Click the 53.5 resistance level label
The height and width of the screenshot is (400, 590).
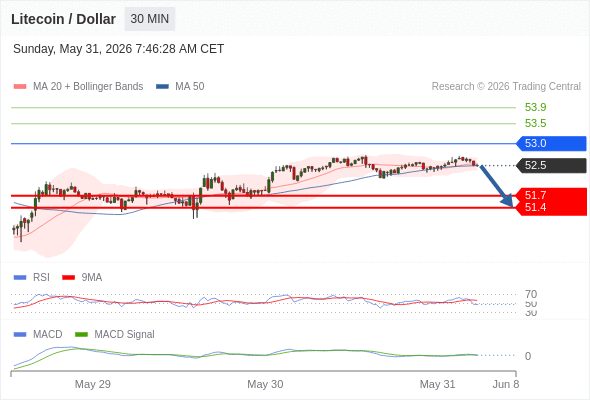point(535,123)
